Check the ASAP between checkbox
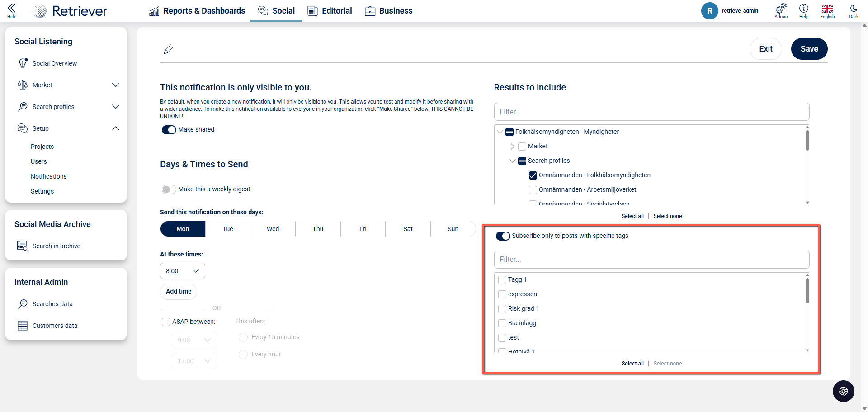Image resolution: width=868 pixels, height=412 pixels. click(166, 322)
